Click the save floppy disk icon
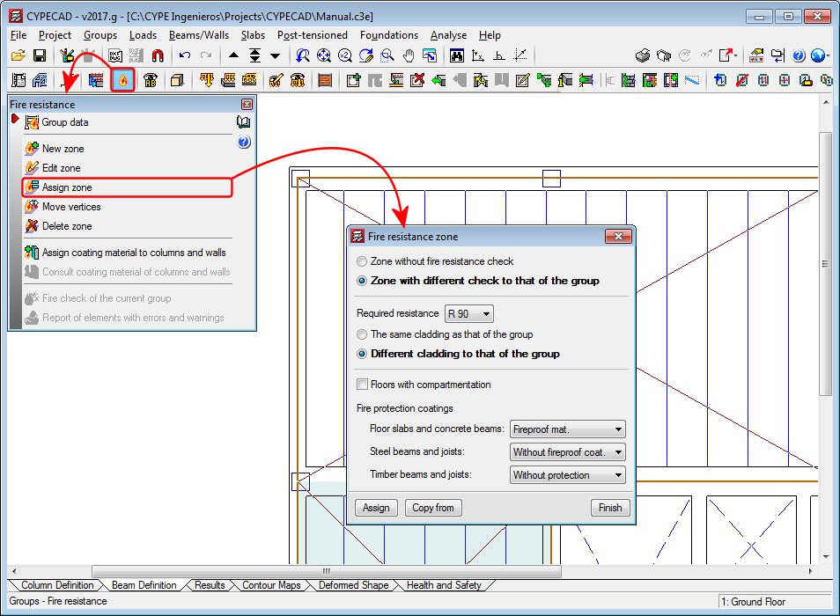This screenshot has width=840, height=616. point(40,55)
